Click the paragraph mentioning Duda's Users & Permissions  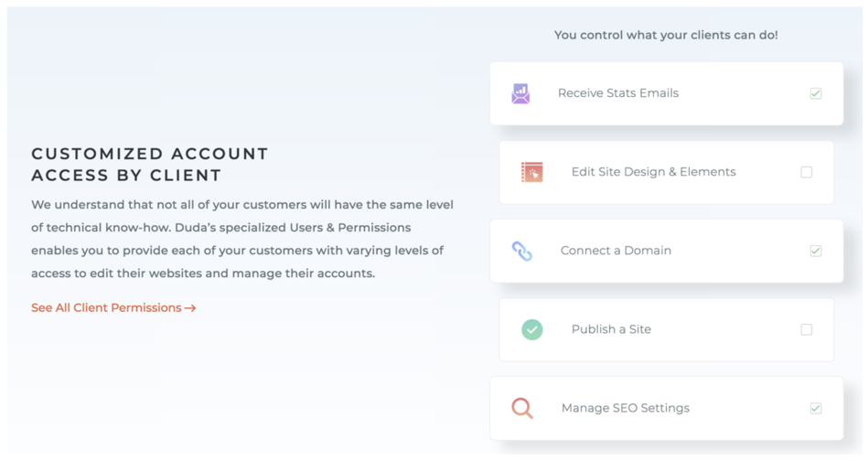tap(242, 239)
